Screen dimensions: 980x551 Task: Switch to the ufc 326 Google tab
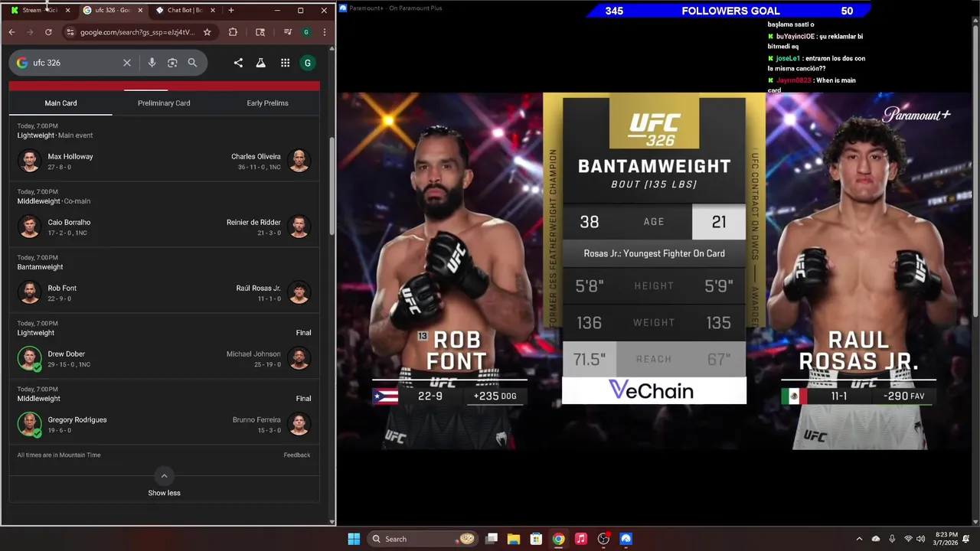click(x=113, y=10)
